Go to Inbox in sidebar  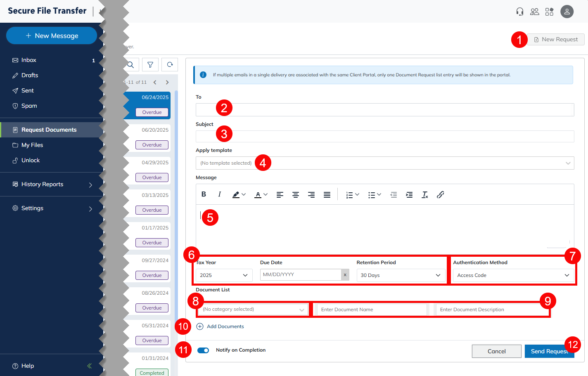click(29, 60)
